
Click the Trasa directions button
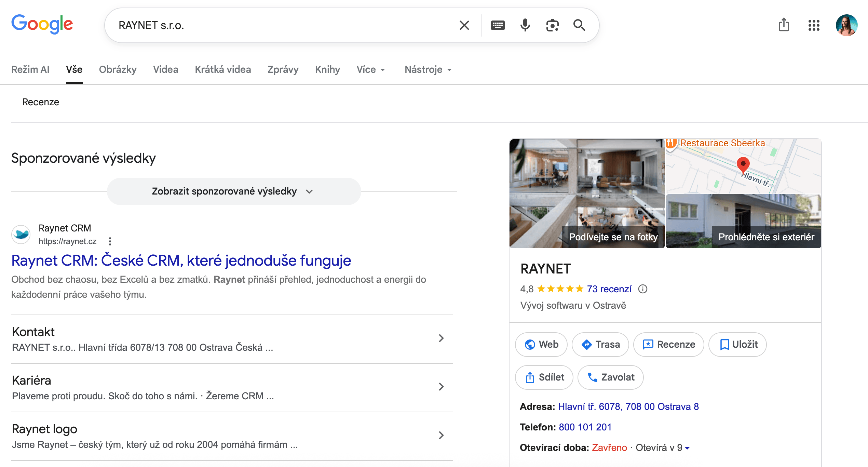600,345
